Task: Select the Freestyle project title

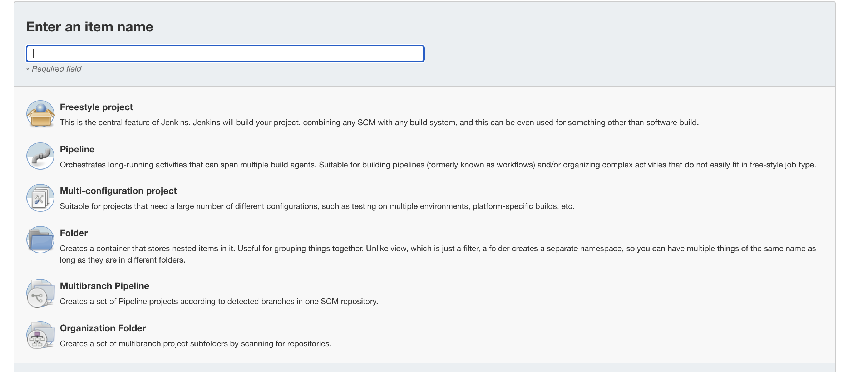Action: 96,107
